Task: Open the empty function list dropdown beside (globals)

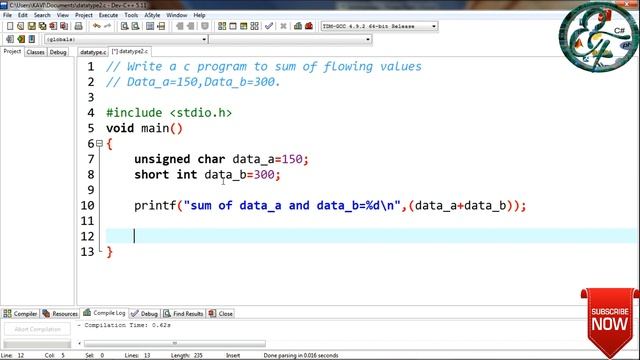Action: point(291,40)
